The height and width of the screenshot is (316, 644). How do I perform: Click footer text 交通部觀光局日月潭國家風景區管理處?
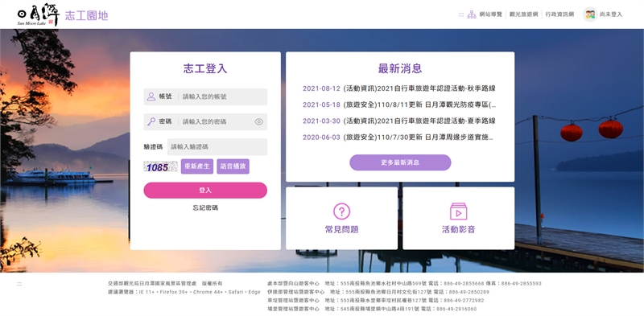click(x=152, y=284)
